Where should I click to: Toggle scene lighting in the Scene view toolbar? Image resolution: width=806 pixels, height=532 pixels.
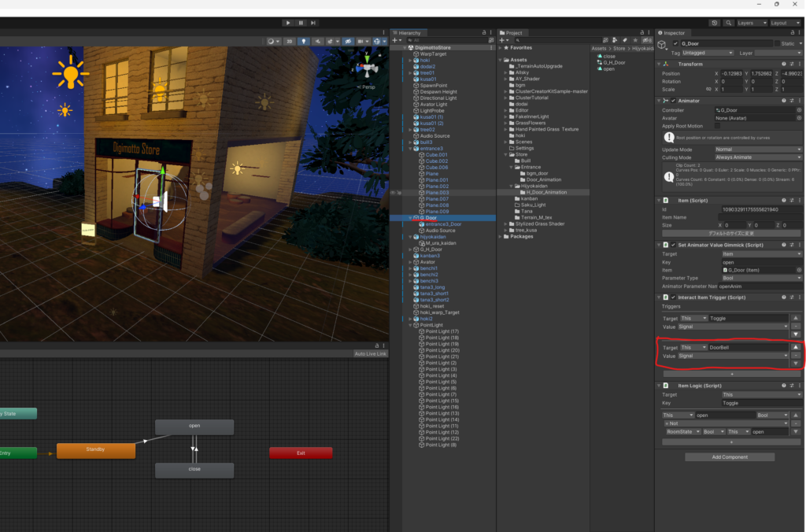[x=304, y=41]
